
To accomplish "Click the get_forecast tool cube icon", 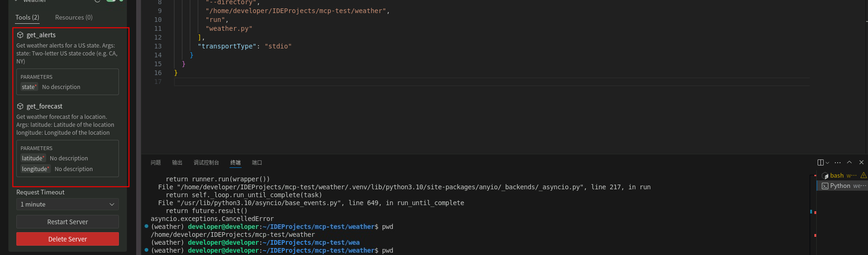I will point(20,106).
